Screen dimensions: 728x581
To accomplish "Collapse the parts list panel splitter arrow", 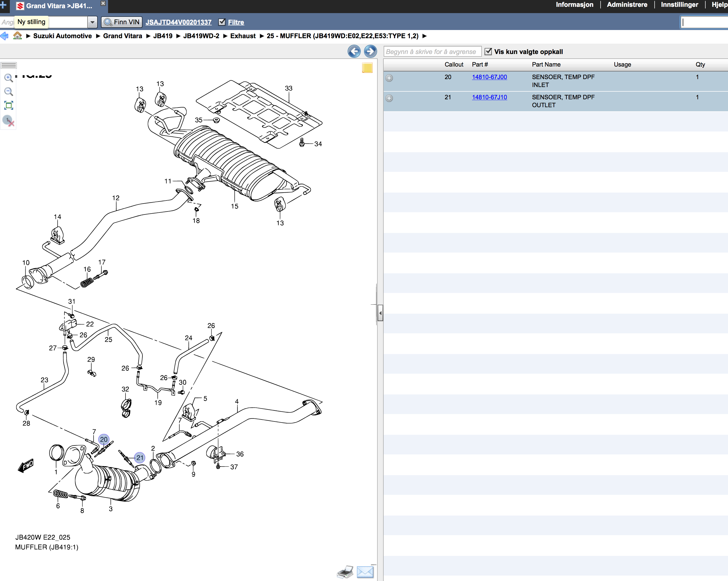I will click(380, 313).
